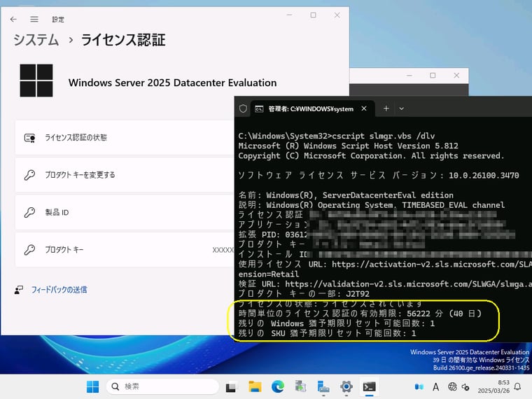
Task: Open フィードバックの送信 link
Action: point(59,289)
